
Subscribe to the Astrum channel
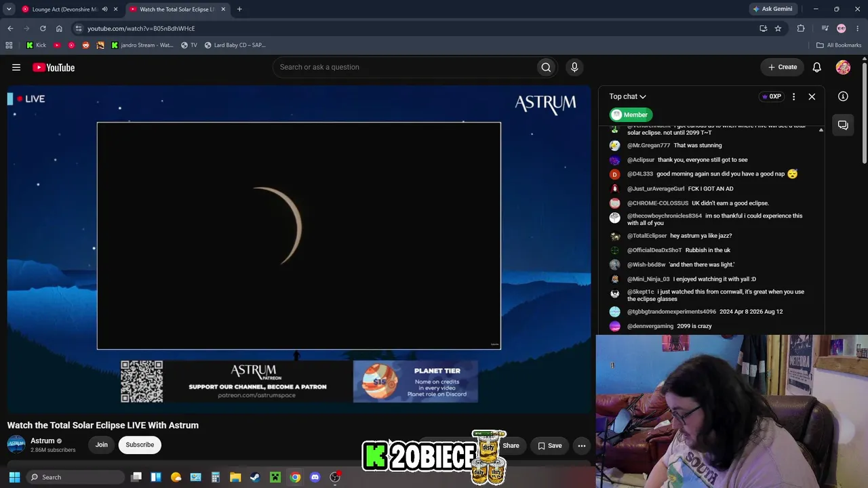[x=140, y=445]
